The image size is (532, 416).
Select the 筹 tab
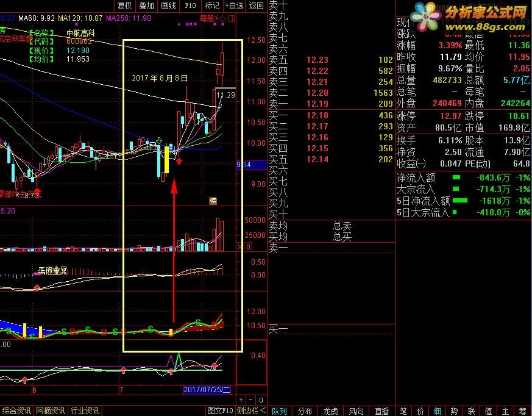[523, 411]
